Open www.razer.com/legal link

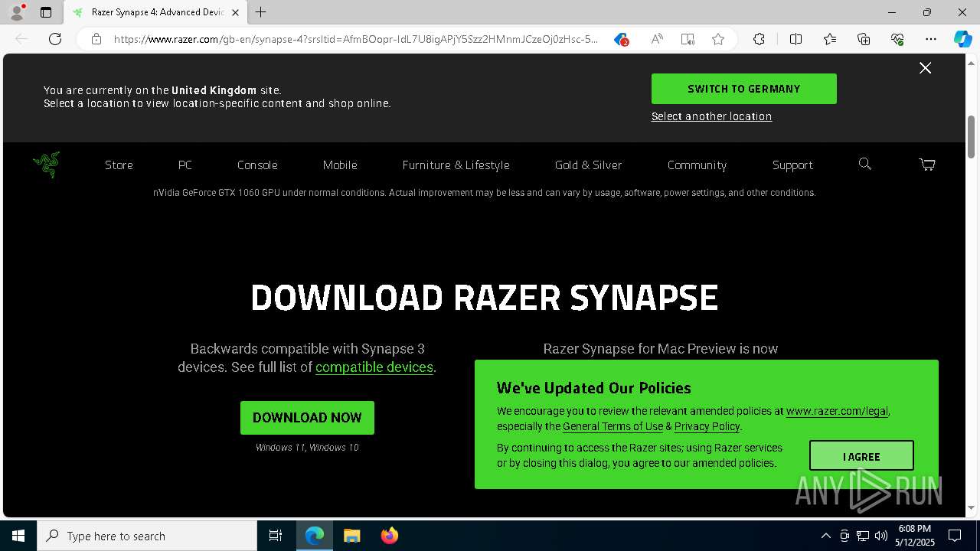[837, 411]
